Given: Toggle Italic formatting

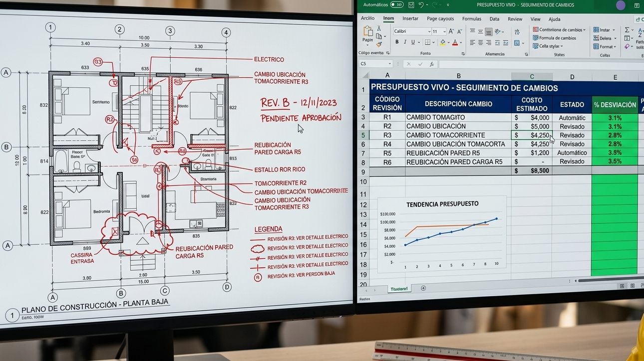Looking at the screenshot, I should 405,42.
